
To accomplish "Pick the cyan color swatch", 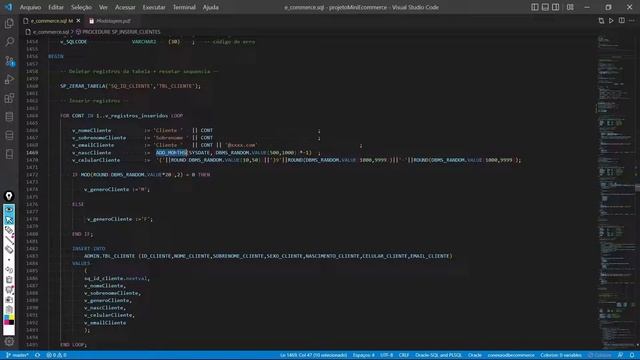I will coord(7,317).
